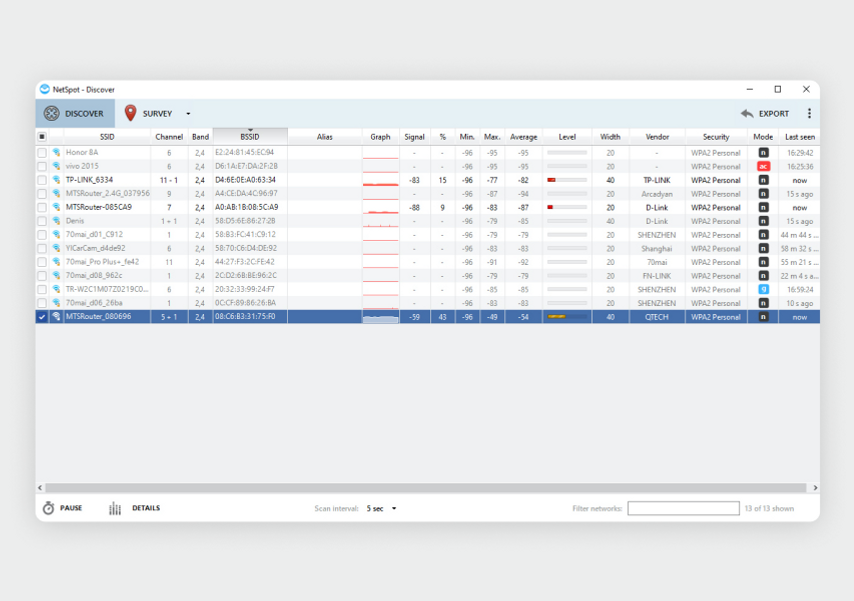854x601 pixels.
Task: Check the vivo 2015 network checkbox
Action: click(42, 166)
